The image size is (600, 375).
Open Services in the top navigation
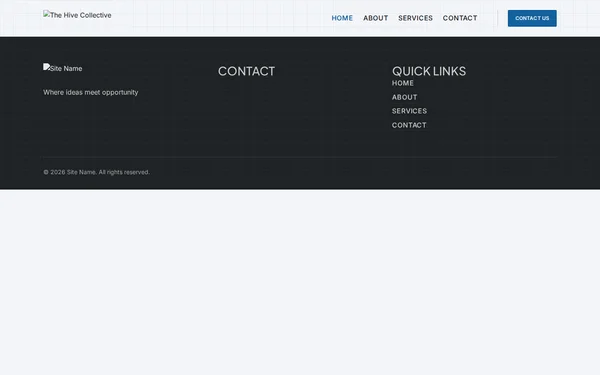point(415,18)
